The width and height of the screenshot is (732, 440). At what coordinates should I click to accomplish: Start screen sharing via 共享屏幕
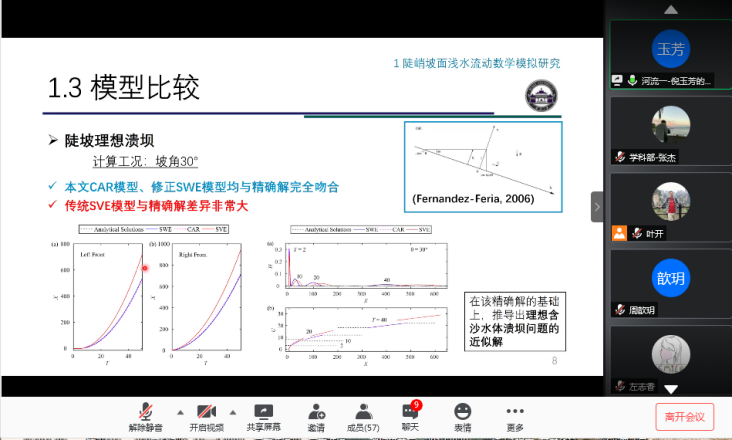pos(263,412)
